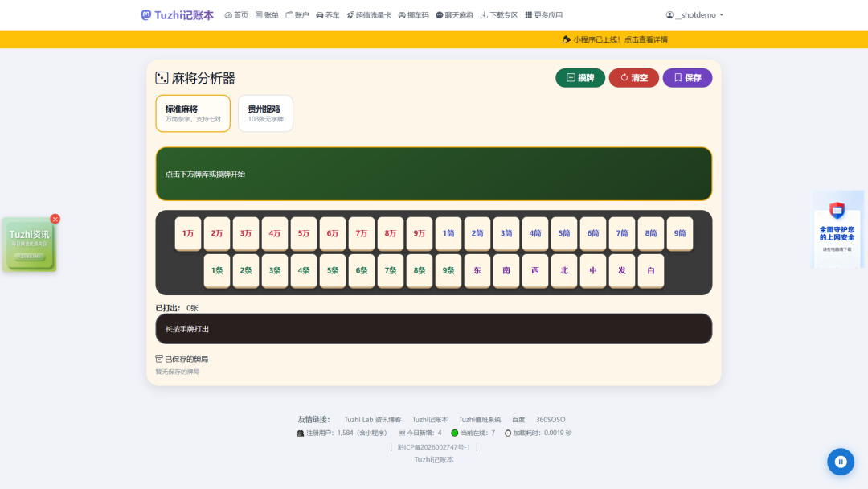The image size is (868, 489).
Task: Pick the 4万 tile
Action: tap(275, 234)
